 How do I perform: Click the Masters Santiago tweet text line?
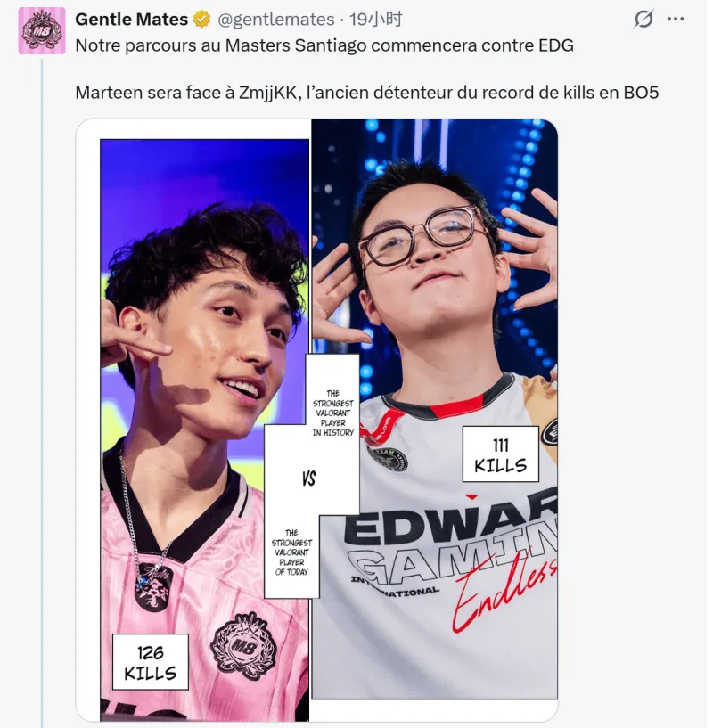click(x=324, y=45)
